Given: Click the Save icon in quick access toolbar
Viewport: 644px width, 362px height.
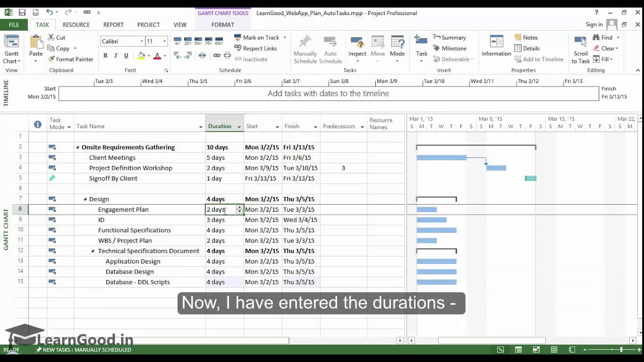Looking at the screenshot, I should point(22,12).
